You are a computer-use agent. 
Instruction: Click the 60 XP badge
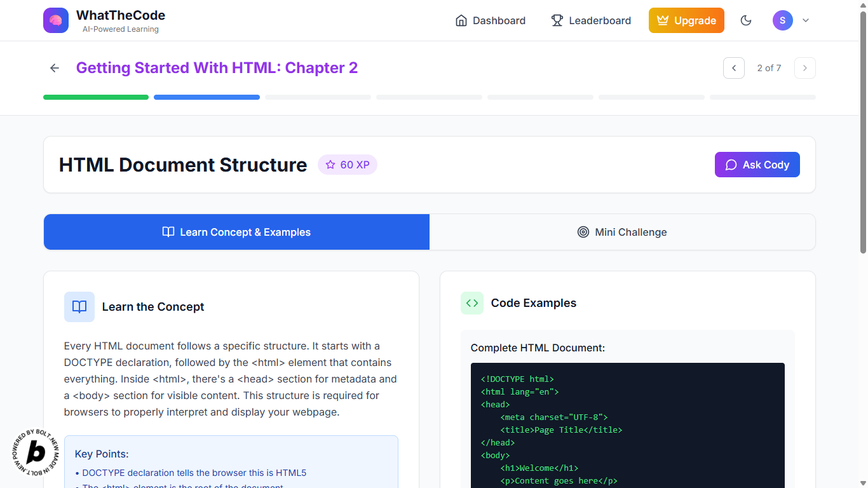(348, 165)
